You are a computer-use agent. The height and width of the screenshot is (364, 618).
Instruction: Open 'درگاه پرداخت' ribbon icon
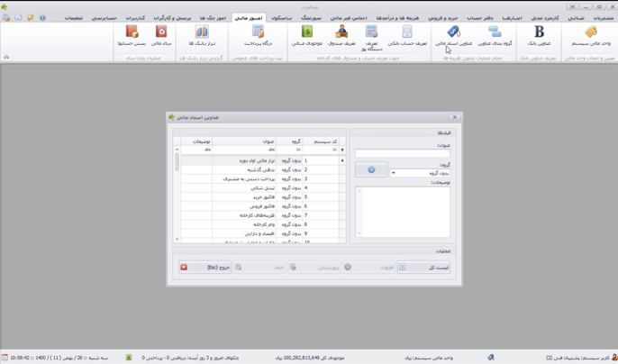click(x=259, y=36)
